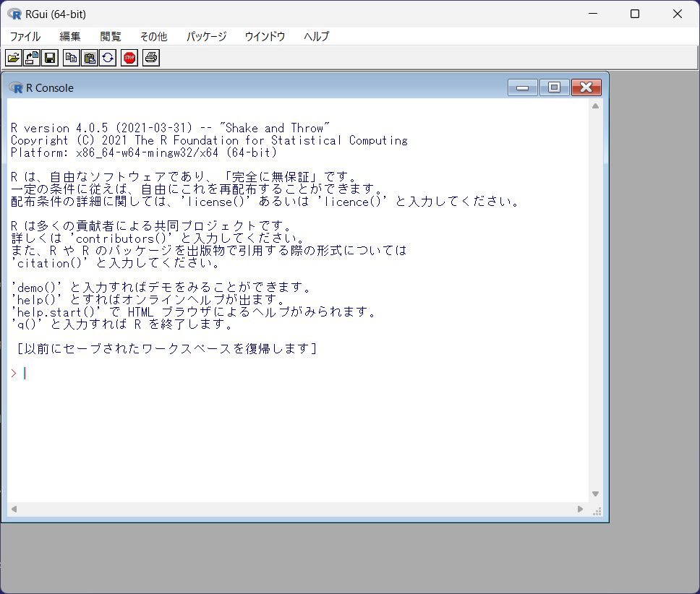This screenshot has width=700, height=594.
Task: Expand the その他 menu
Action: tap(153, 36)
